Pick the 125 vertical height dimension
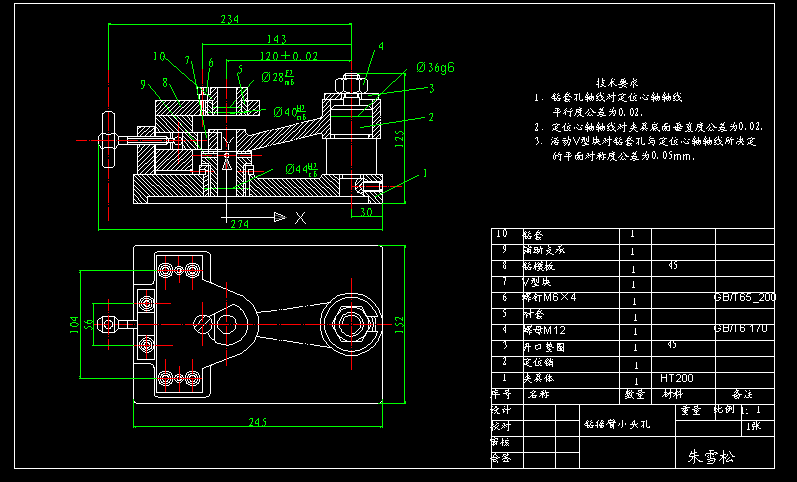Image resolution: width=797 pixels, height=482 pixels. point(400,138)
